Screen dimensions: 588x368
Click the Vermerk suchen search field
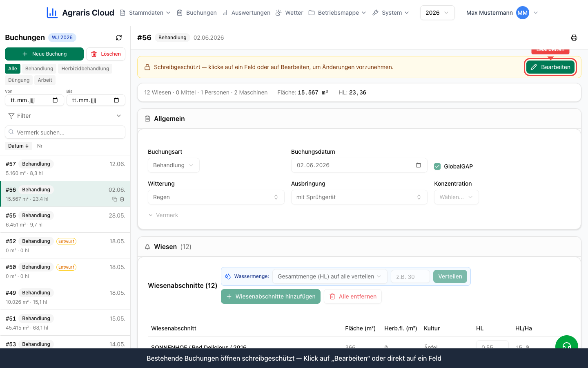(65, 132)
